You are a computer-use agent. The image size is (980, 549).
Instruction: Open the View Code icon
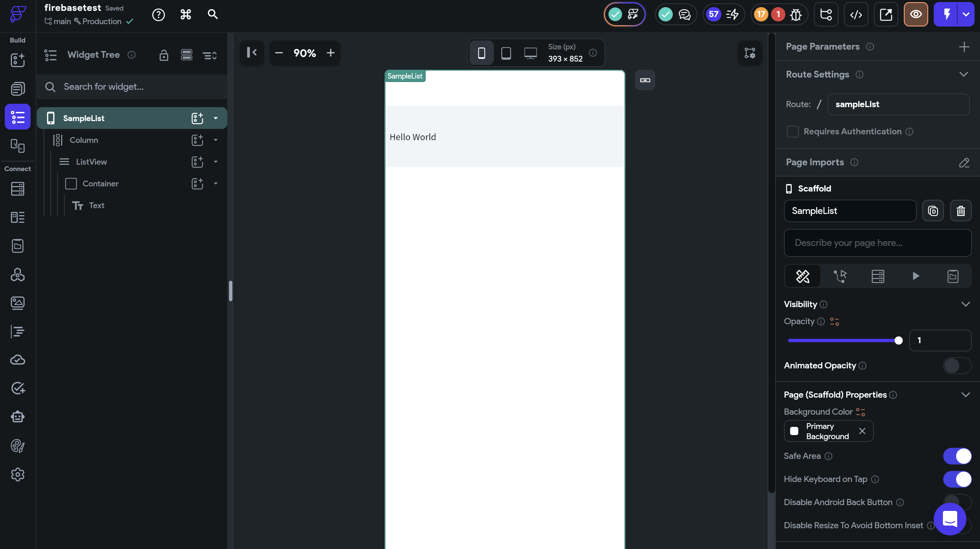(x=855, y=14)
